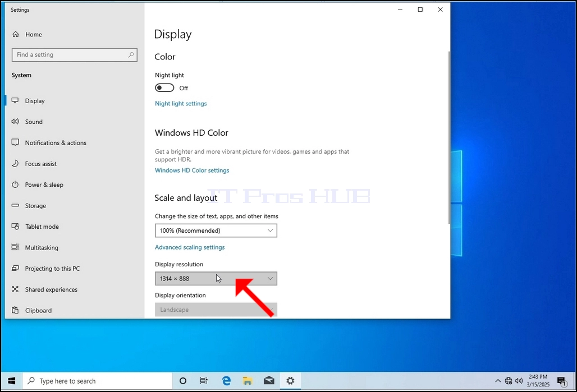Screen dimensions: 577x392
Task: Click the Projecting to this PC icon
Action: pos(15,268)
